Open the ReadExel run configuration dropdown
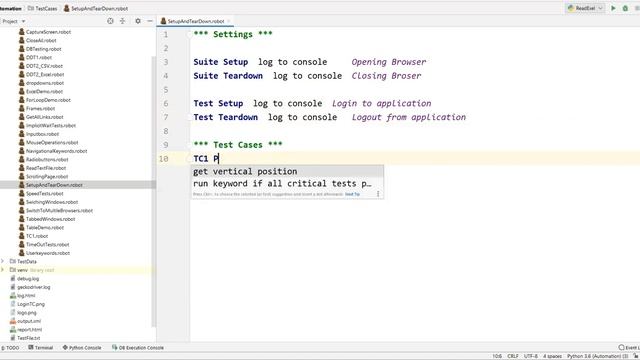The width and height of the screenshot is (640, 360). (585, 8)
